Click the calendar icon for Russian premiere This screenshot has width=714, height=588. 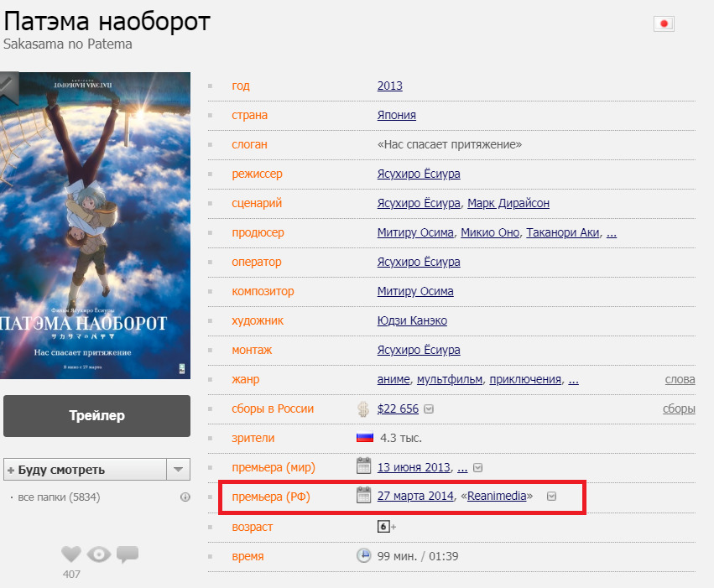point(363,495)
